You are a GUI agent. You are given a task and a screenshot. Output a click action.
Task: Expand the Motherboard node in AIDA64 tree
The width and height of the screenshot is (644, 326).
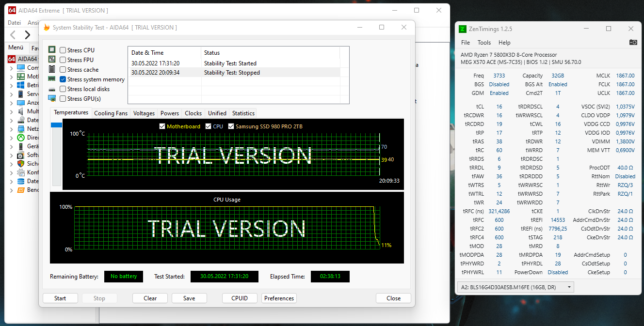12,77
